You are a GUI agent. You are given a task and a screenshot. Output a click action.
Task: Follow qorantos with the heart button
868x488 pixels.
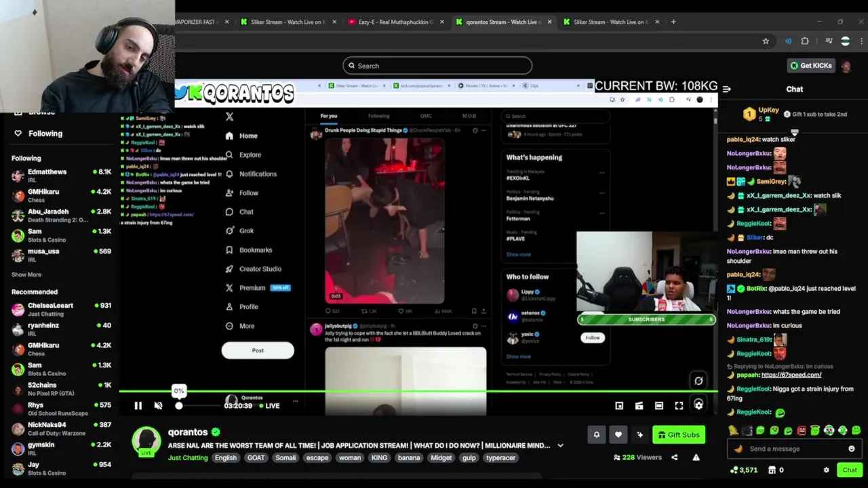[x=618, y=434]
